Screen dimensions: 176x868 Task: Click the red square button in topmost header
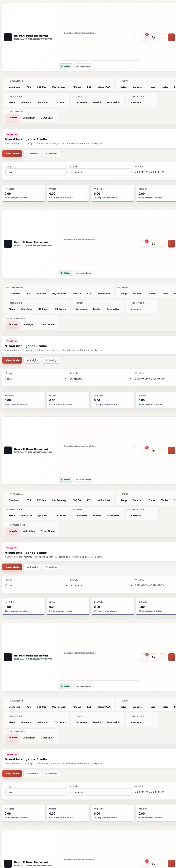pos(171,37)
